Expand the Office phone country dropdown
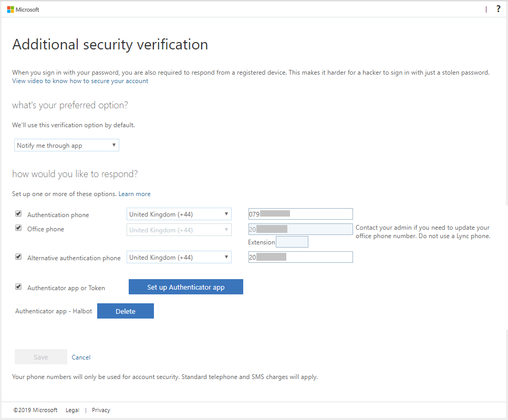The image size is (508, 420). click(x=179, y=229)
